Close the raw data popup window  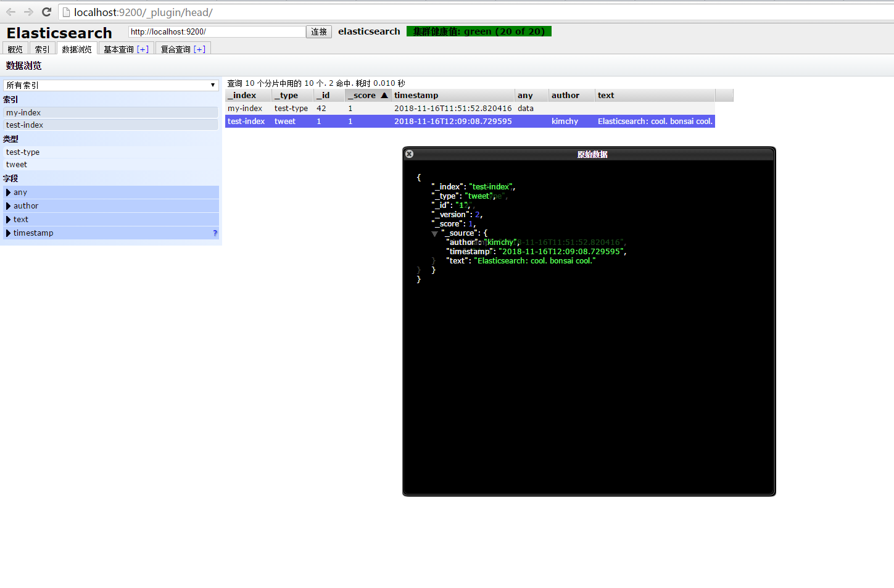click(x=409, y=154)
